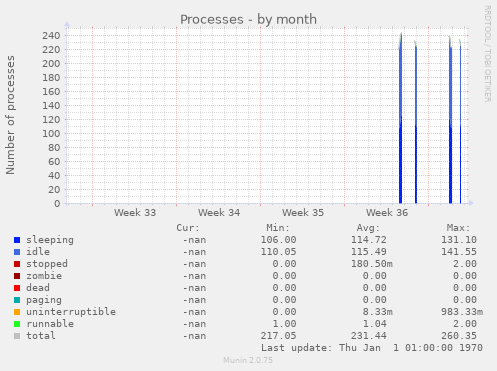Viewport: 497px width, 371px height.
Task: Click the idle legend color swatch
Action: tap(17, 252)
